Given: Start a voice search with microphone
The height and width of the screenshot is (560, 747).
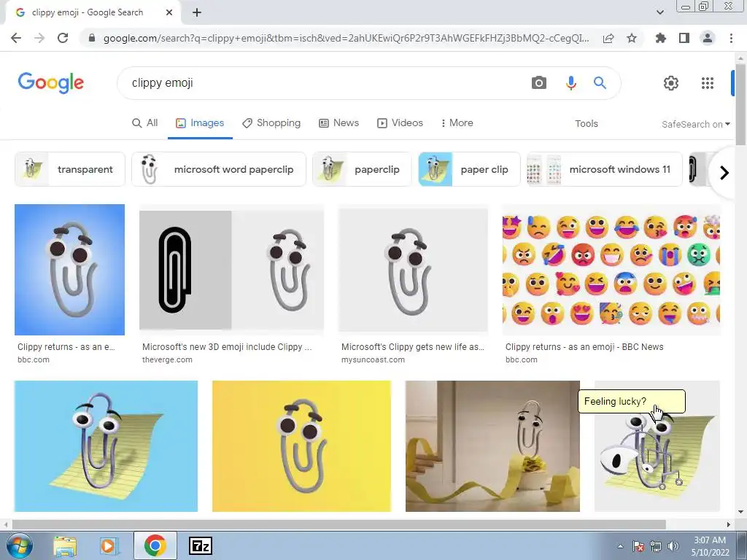Looking at the screenshot, I should pyautogui.click(x=570, y=83).
